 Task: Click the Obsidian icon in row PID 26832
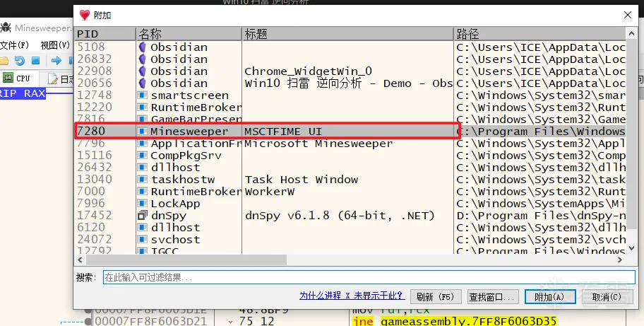142,59
